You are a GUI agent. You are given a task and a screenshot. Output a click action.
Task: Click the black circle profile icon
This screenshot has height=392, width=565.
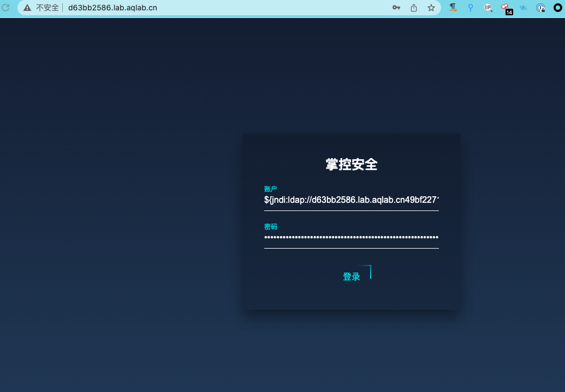point(558,8)
